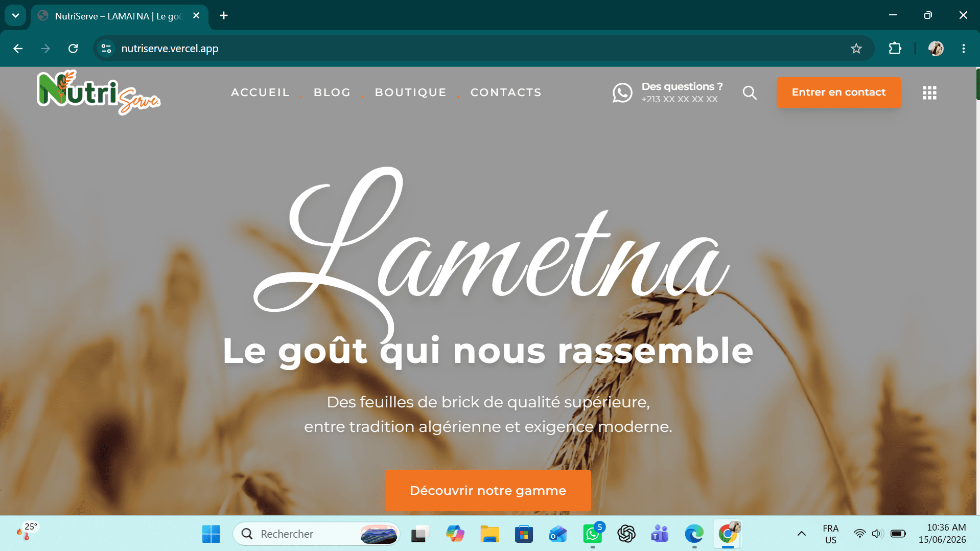Click phone number +213 XX XX XX XX
The height and width of the screenshot is (551, 980).
(680, 99)
